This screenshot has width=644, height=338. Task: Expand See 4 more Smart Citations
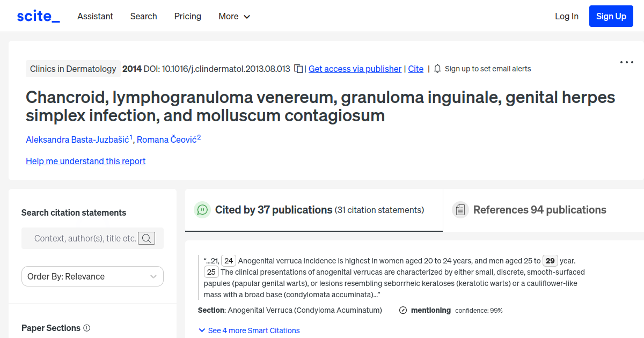(x=249, y=330)
